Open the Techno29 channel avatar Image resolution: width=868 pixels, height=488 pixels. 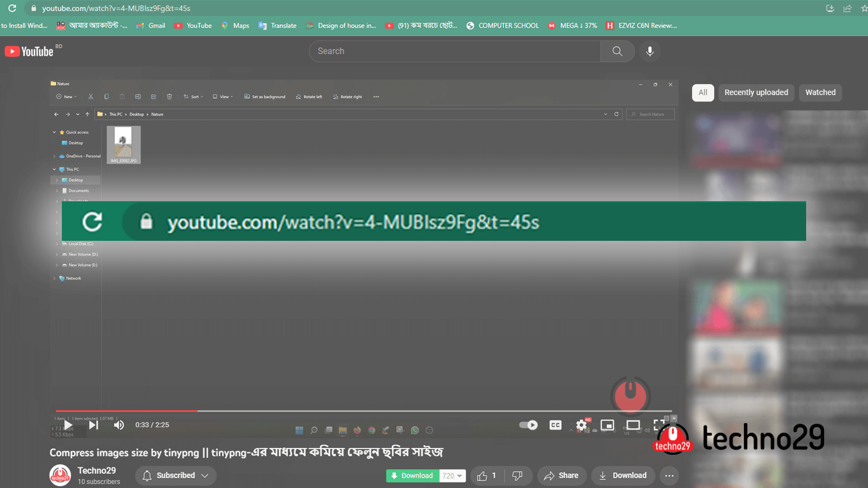pyautogui.click(x=60, y=475)
